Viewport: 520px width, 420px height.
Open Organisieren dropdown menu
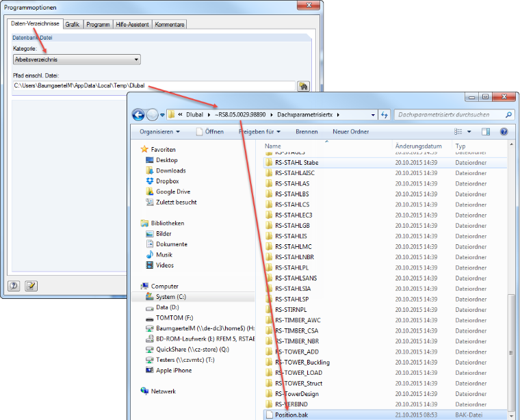click(159, 131)
